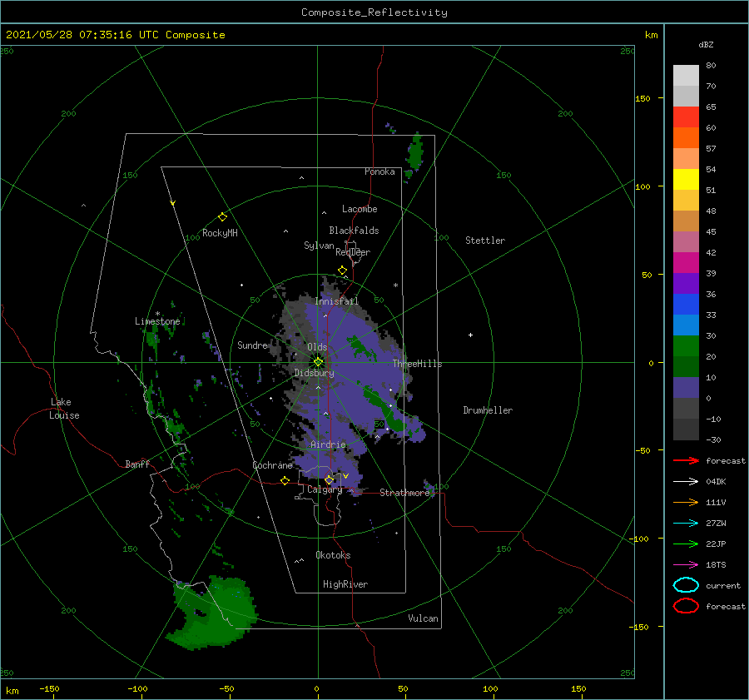Viewport: 749px width, 700px height.
Task: Select the yellow diamond marker near Cochrane
Action: tap(285, 480)
